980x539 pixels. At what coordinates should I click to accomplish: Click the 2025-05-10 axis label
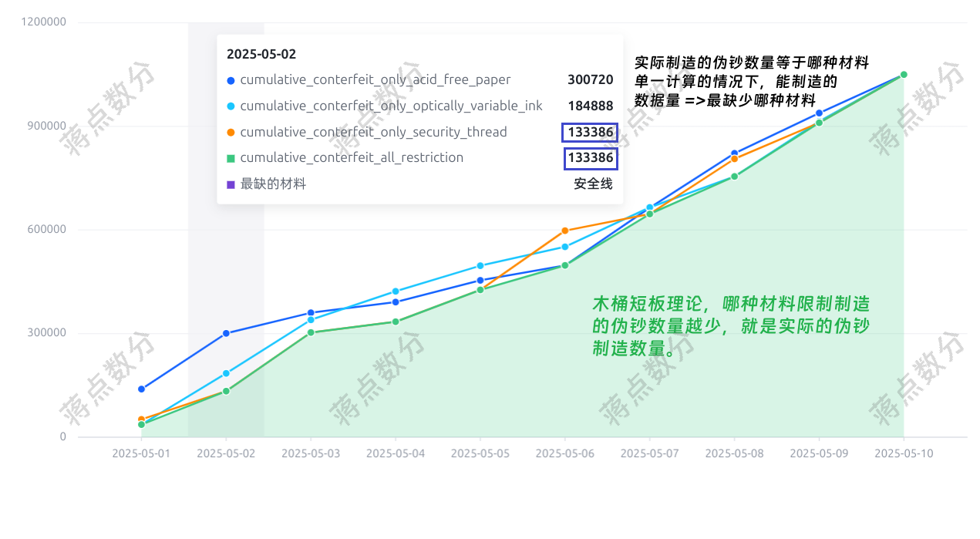point(903,453)
